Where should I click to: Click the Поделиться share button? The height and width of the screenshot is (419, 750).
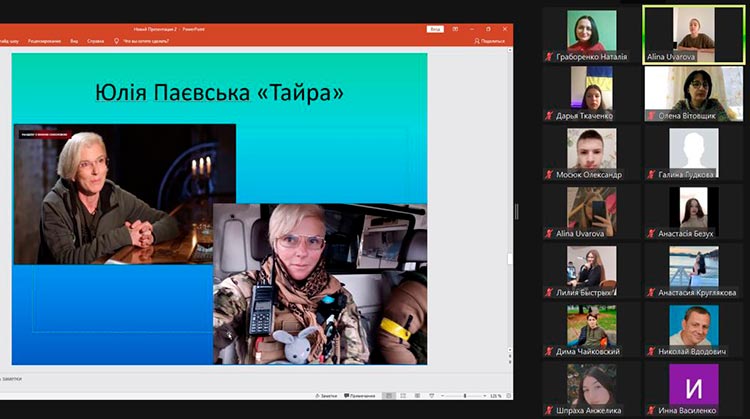pos(491,41)
